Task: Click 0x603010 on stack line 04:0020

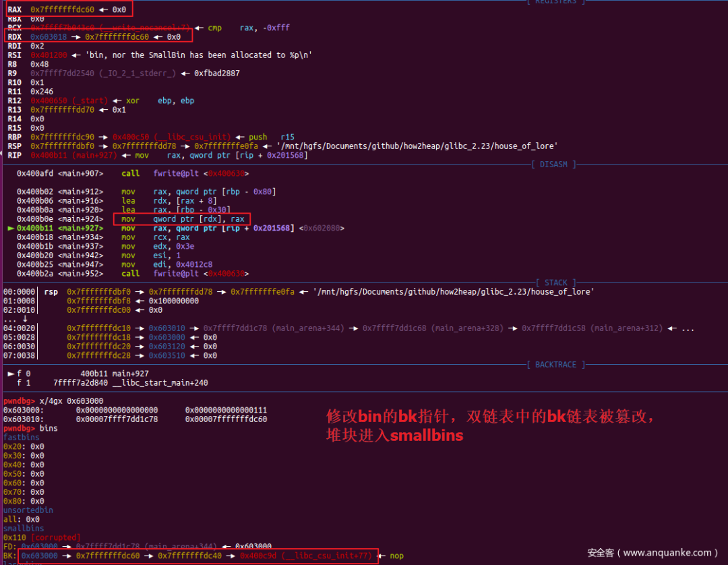Action: [166, 328]
